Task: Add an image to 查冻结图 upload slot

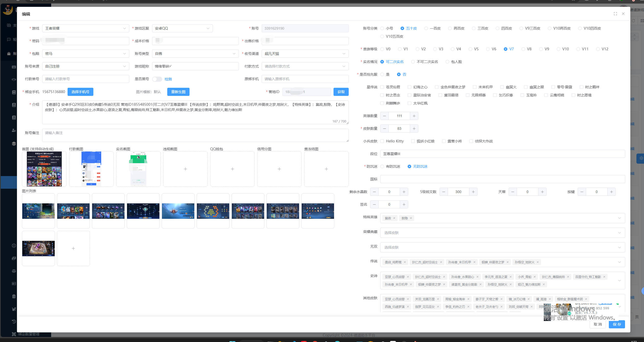Action: tap(326, 169)
